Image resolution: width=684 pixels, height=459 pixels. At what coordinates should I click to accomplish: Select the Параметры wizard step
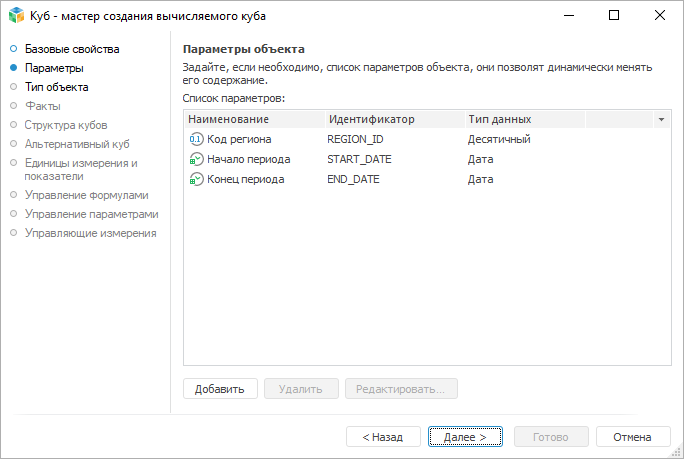[54, 68]
